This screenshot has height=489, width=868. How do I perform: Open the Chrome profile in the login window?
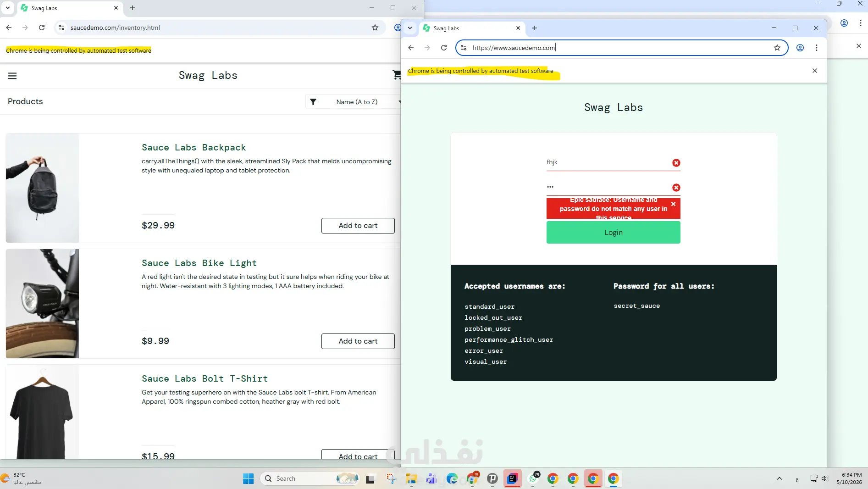[x=800, y=48]
